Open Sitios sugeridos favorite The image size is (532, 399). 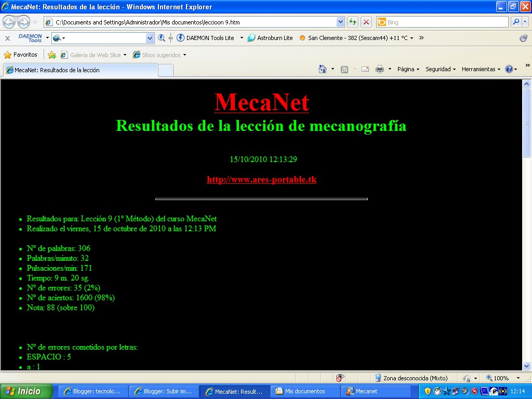click(159, 55)
